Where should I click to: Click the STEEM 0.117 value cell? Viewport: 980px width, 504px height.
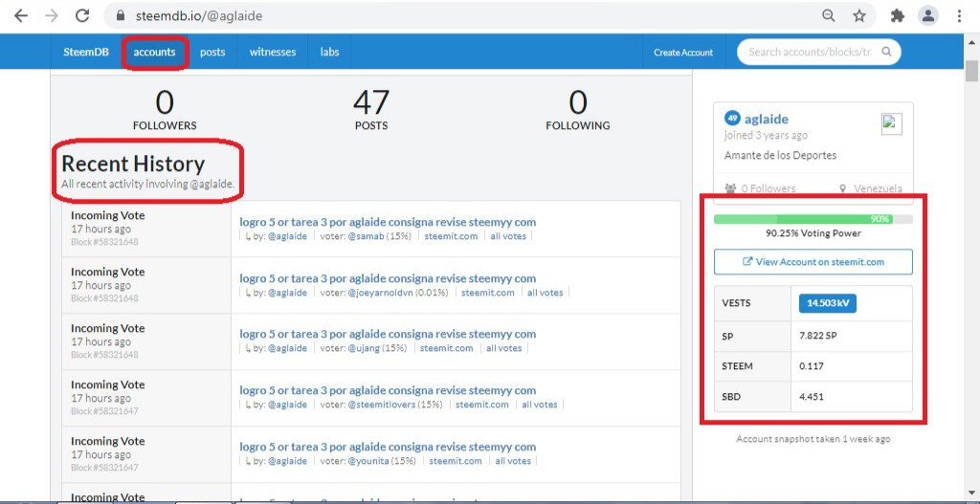(851, 366)
